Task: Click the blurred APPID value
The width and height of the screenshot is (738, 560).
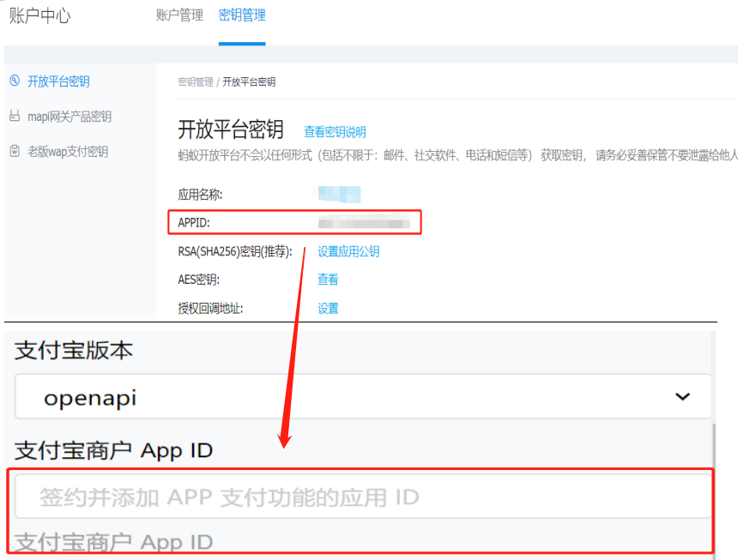Action: point(364,222)
